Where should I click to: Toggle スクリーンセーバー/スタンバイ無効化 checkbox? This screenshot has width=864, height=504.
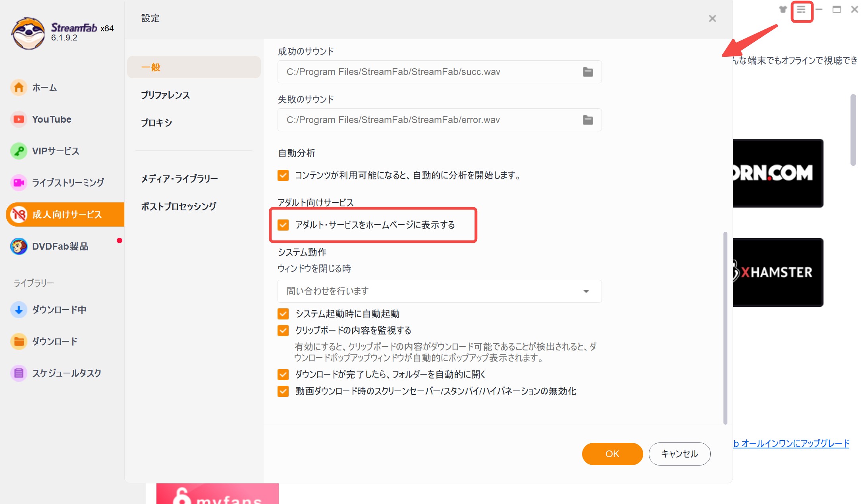(283, 391)
